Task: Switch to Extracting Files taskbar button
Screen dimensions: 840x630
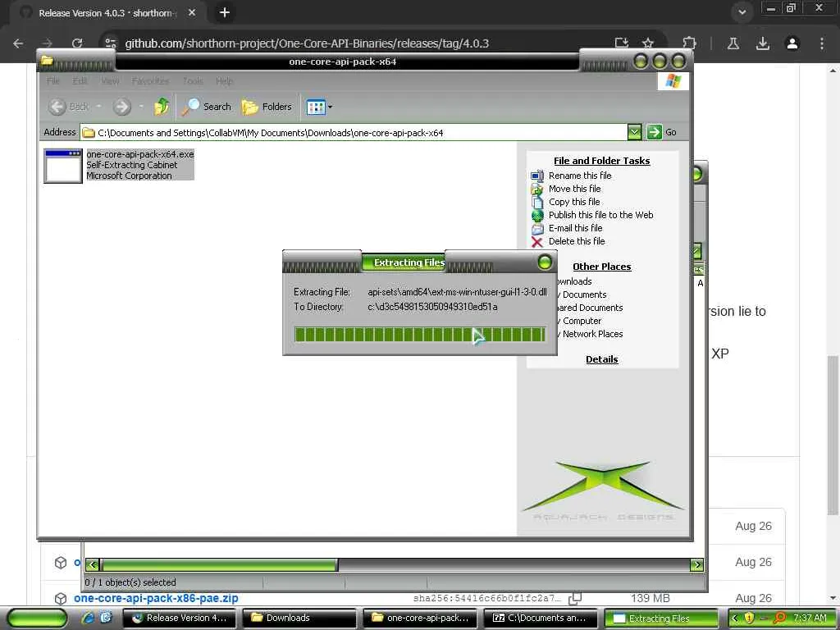Action: [660, 619]
